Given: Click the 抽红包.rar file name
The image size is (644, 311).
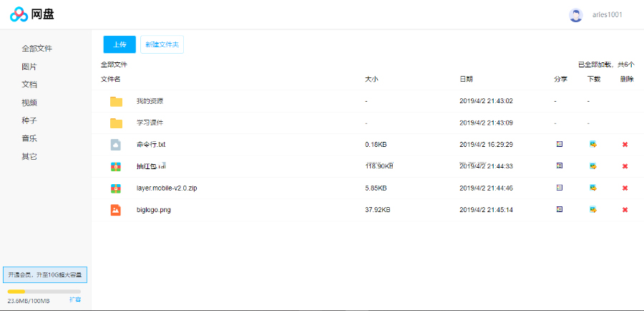Looking at the screenshot, I should coord(151,166).
